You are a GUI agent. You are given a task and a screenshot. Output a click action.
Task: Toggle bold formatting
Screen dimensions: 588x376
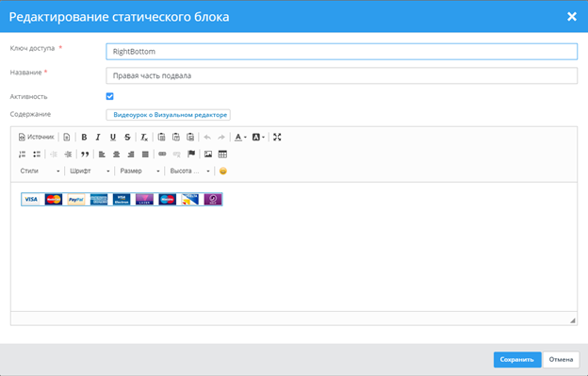click(x=84, y=138)
